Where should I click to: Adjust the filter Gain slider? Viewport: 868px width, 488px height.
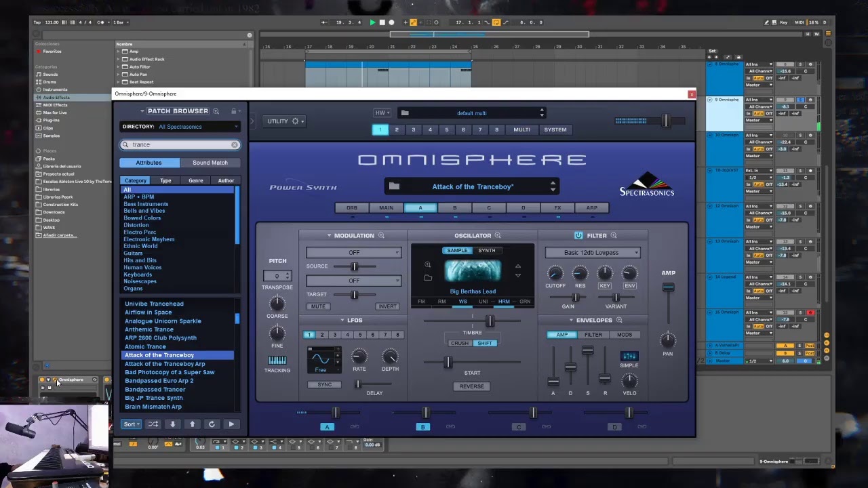576,297
